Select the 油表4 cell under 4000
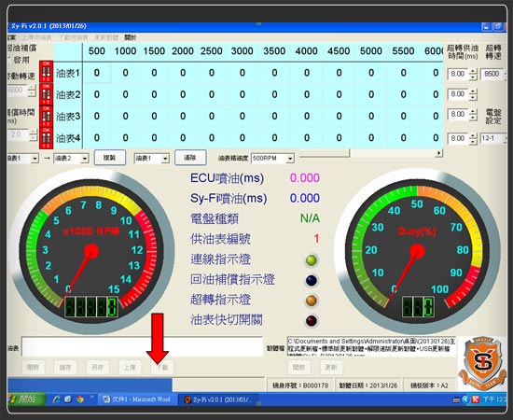513x420 pixels. [x=307, y=138]
